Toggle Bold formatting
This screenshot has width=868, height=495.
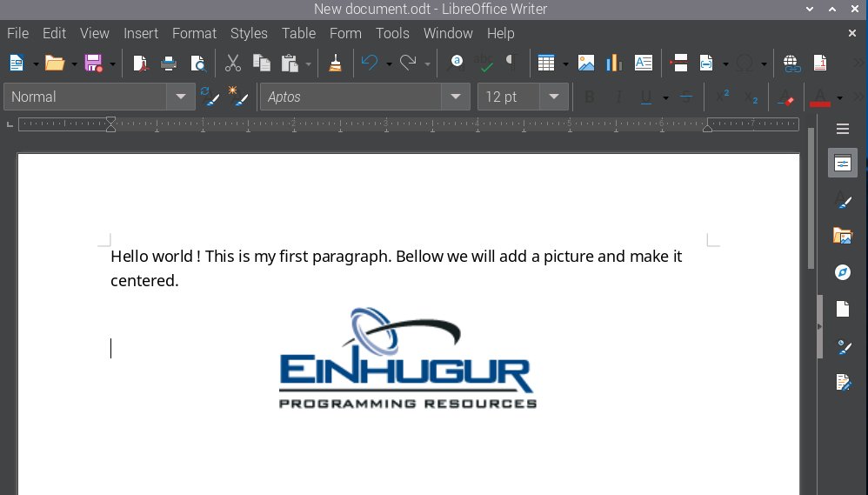click(590, 97)
